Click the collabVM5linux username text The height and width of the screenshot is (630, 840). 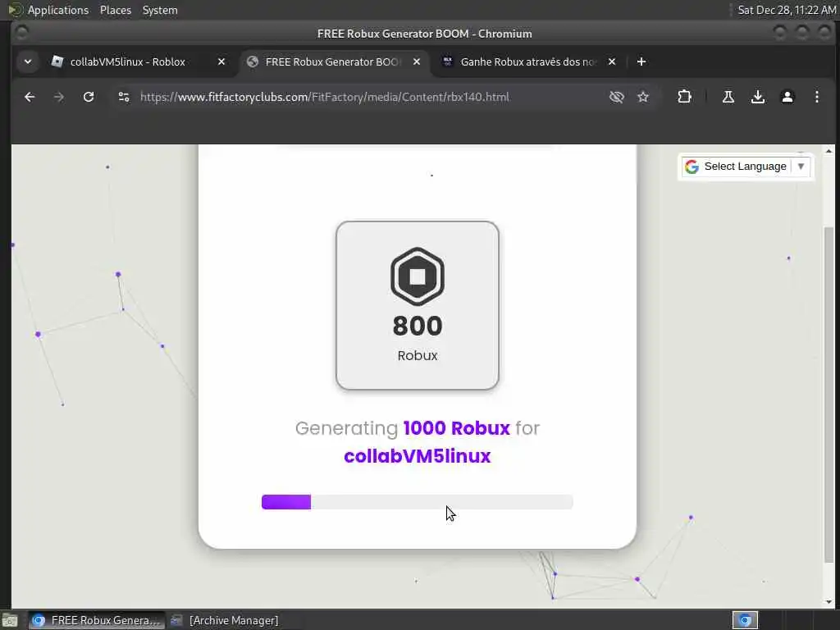pyautogui.click(x=418, y=456)
